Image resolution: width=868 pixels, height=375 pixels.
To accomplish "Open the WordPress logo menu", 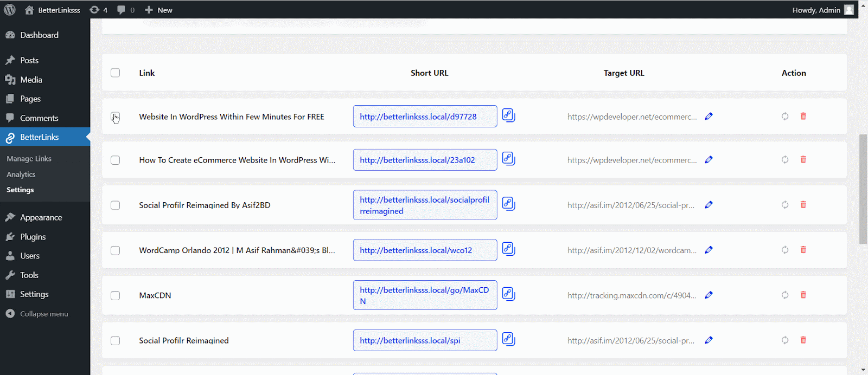I will [x=10, y=10].
